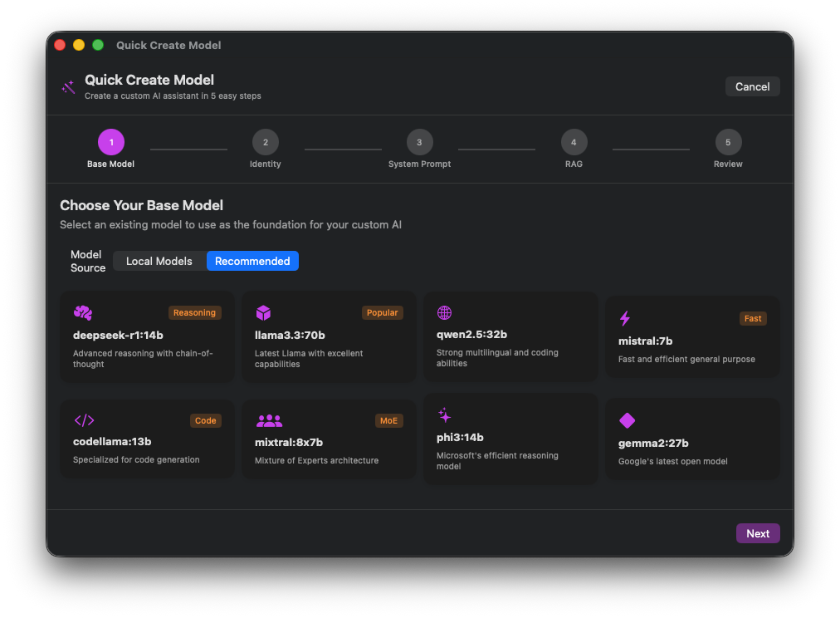
Task: Click the orange Fast tag on mistral:7b
Action: click(753, 318)
